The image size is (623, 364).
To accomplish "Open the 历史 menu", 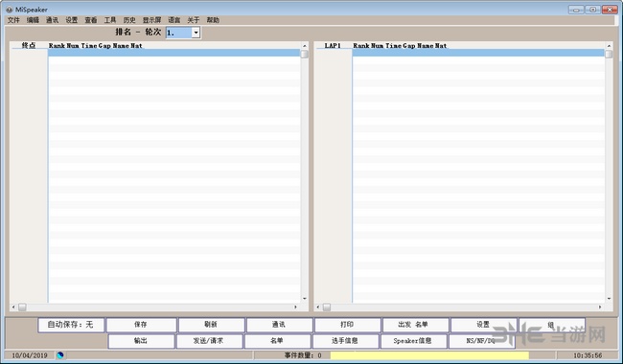I will point(129,20).
